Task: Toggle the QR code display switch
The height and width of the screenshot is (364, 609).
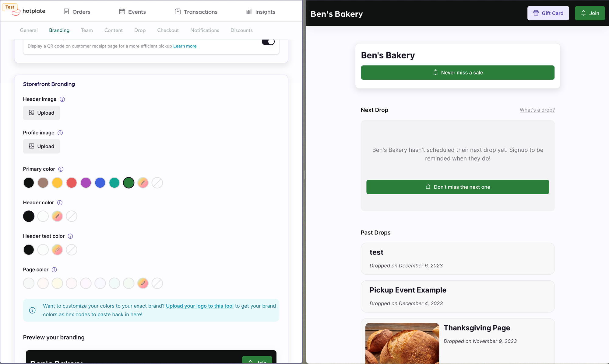Action: (268, 42)
